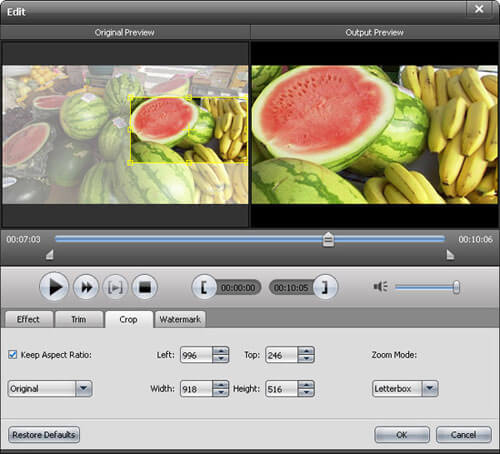Click the Left value input field
Screen dimensions: 500x454
[196, 355]
